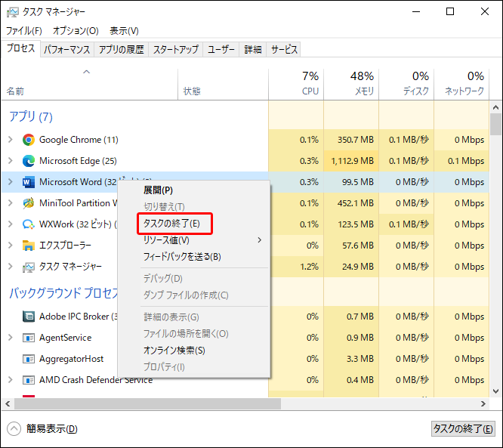503x448 pixels.
Task: Open the ファイル(F) menu
Action: point(24,31)
